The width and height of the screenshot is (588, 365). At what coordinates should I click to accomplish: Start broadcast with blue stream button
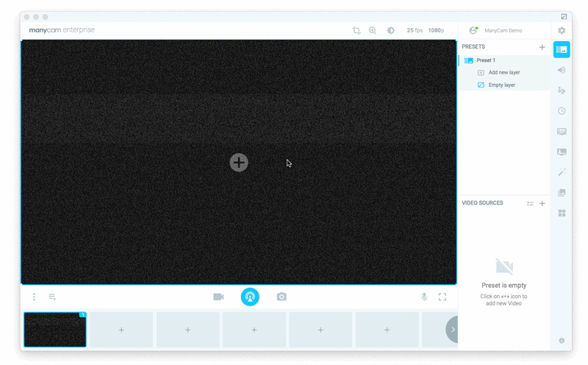pos(250,297)
